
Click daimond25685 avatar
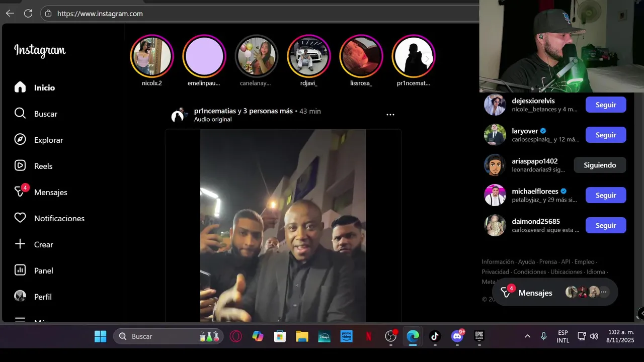pyautogui.click(x=495, y=225)
